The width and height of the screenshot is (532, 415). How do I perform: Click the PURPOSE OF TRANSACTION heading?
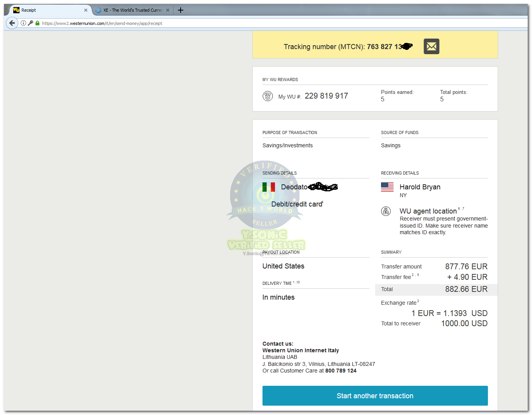point(290,132)
